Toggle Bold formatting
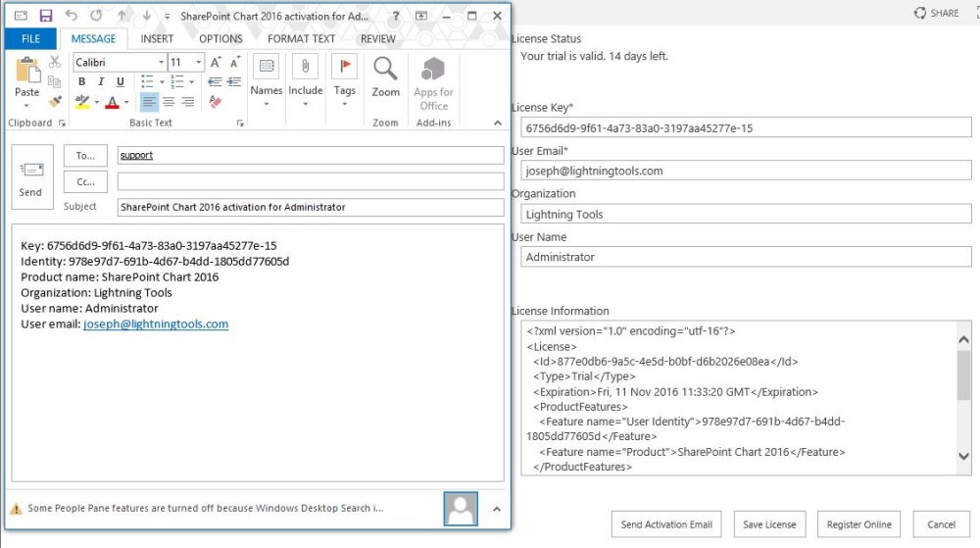 (82, 81)
